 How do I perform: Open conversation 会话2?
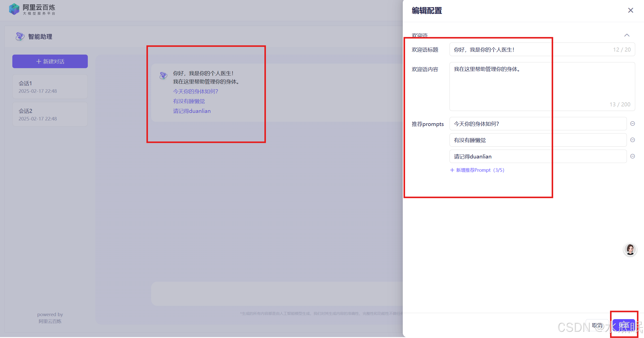pos(50,114)
